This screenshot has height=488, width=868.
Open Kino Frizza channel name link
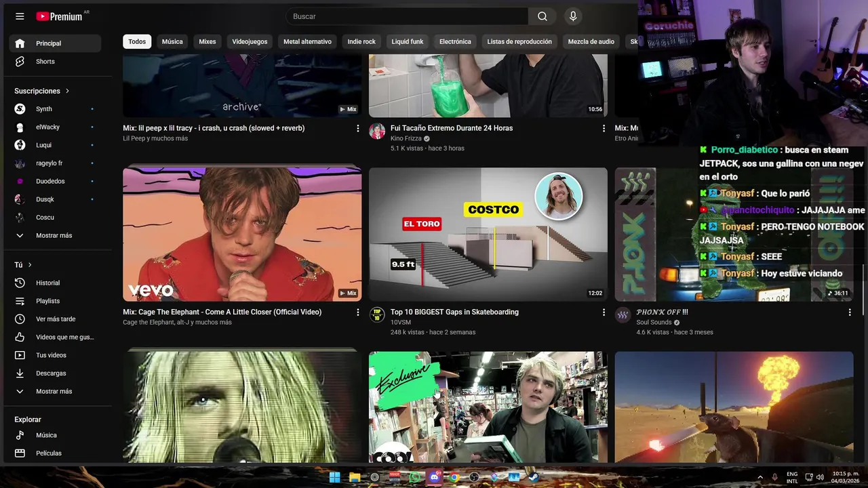406,138
